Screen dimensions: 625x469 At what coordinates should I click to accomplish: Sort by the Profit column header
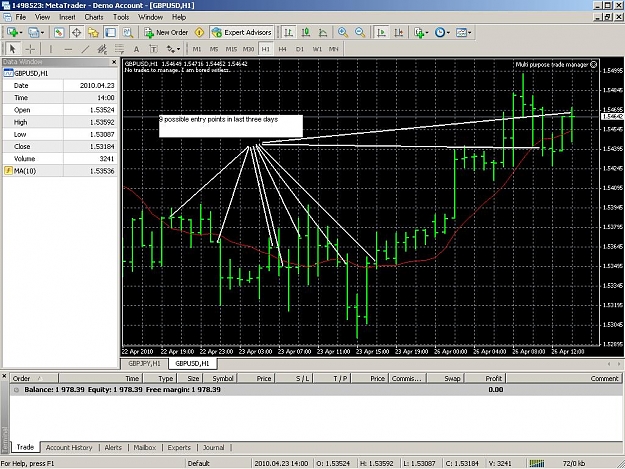pyautogui.click(x=486, y=379)
